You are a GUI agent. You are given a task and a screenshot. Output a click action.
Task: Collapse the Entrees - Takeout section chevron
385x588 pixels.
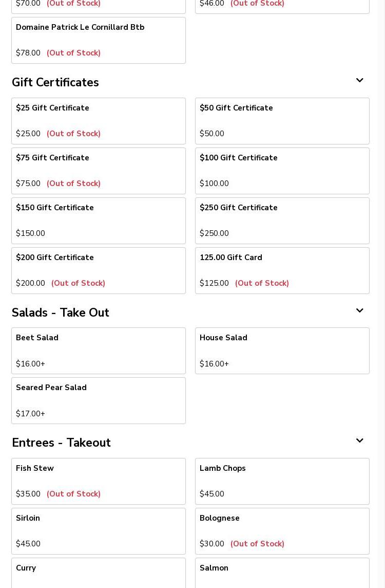(359, 441)
